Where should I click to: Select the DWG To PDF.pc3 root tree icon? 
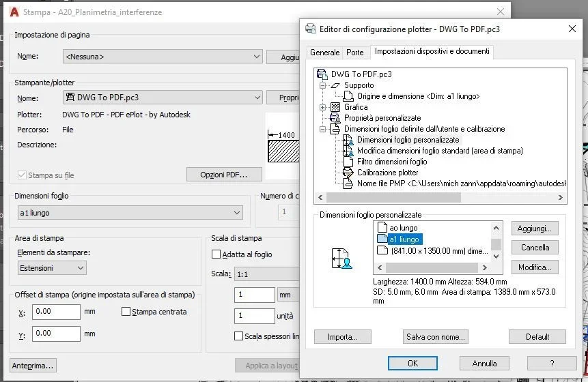click(x=322, y=74)
